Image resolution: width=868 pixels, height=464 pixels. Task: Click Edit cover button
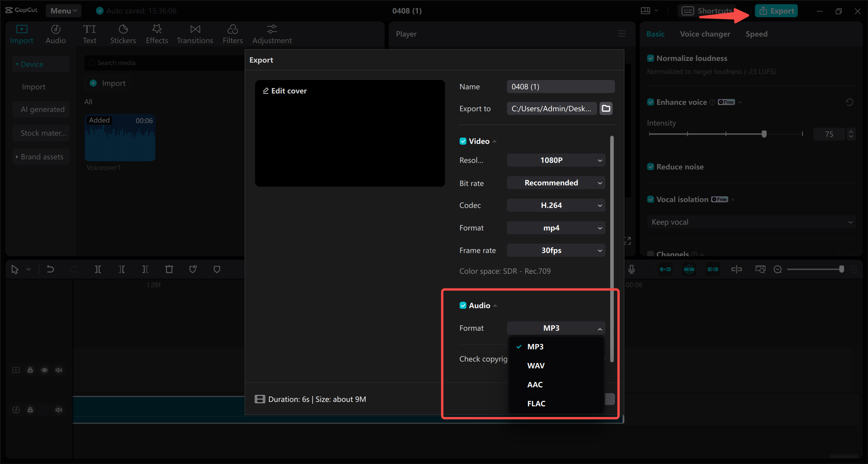pyautogui.click(x=284, y=90)
